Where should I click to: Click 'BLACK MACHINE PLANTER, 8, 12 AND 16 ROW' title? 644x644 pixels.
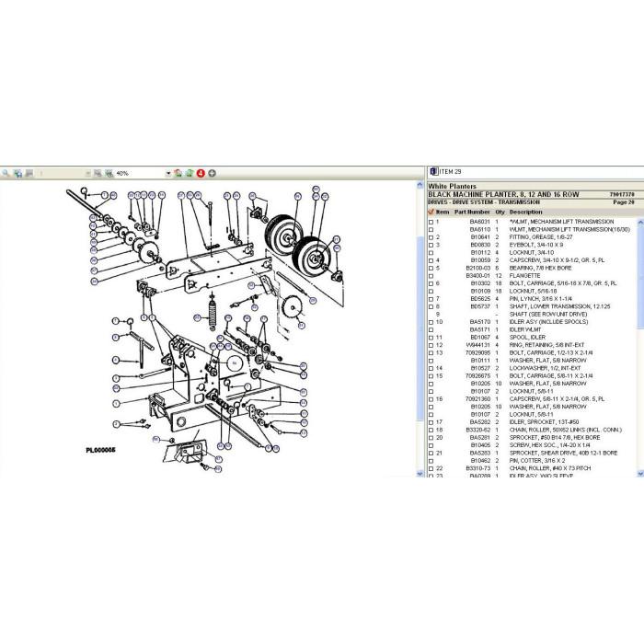tap(503, 194)
